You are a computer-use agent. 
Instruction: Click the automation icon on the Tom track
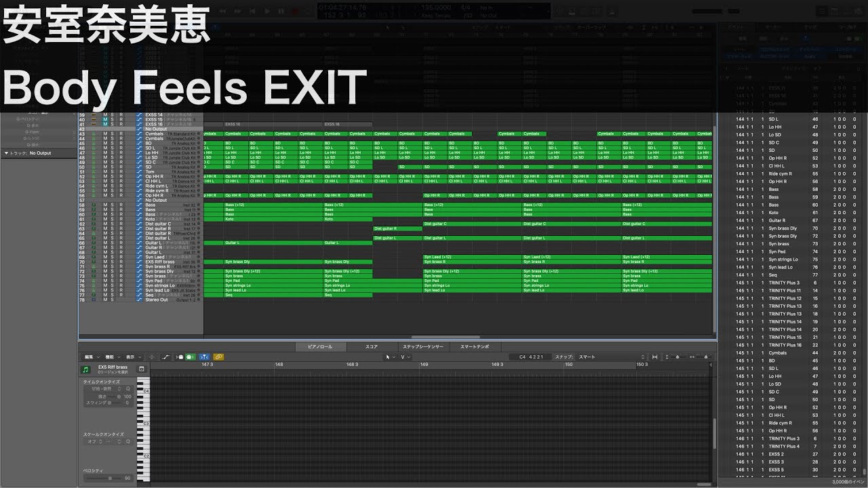tap(139, 171)
